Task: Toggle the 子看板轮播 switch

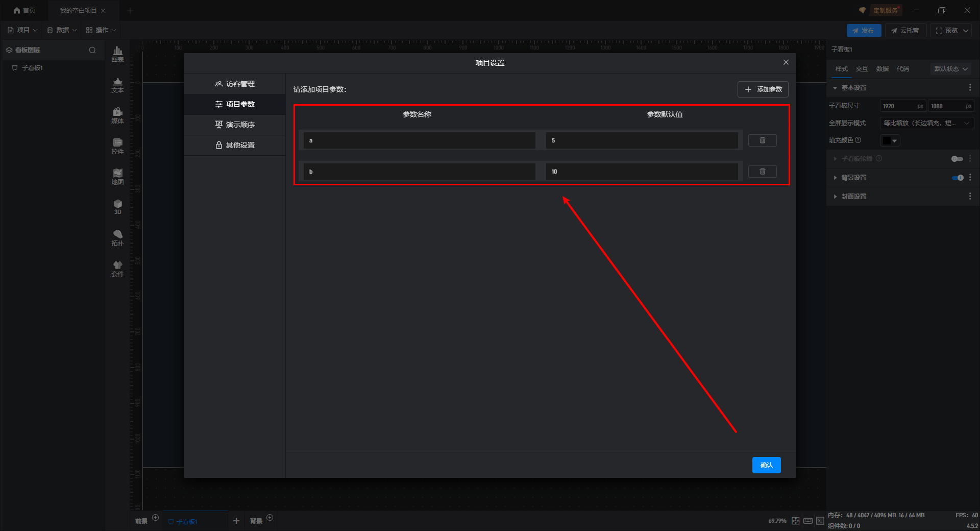Action: (957, 159)
